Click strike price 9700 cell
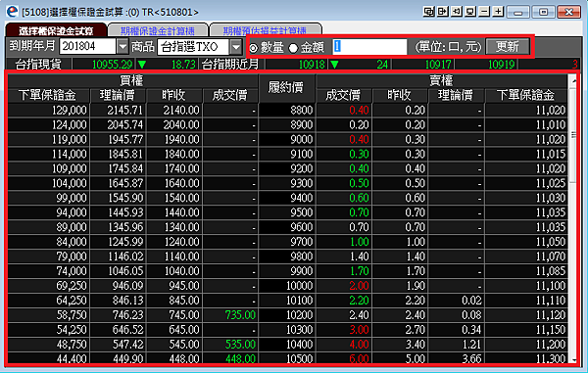This screenshot has height=373, width=588. pos(286,242)
